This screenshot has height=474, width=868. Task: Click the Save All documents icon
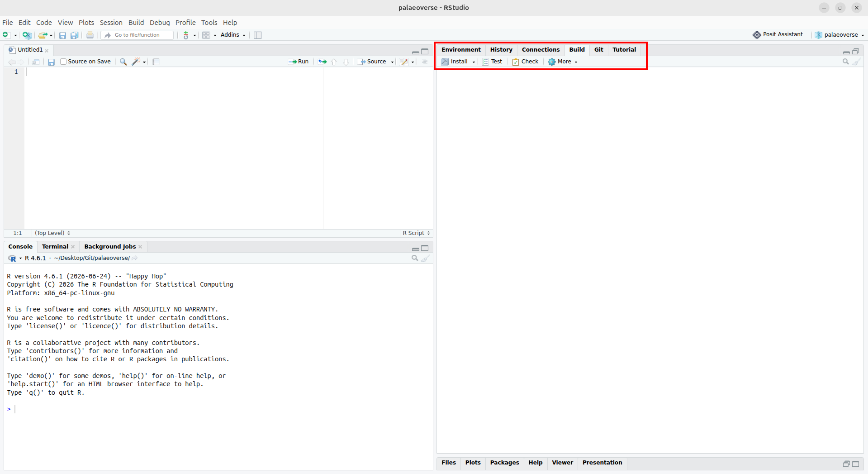[x=74, y=35]
